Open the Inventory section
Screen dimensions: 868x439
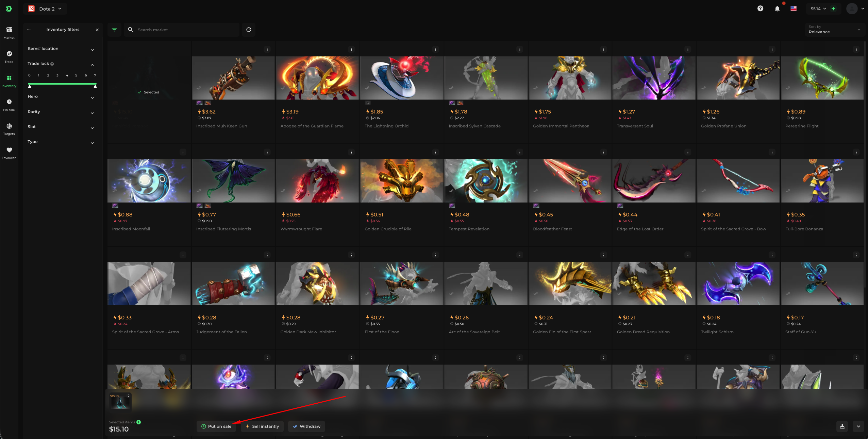pos(9,81)
